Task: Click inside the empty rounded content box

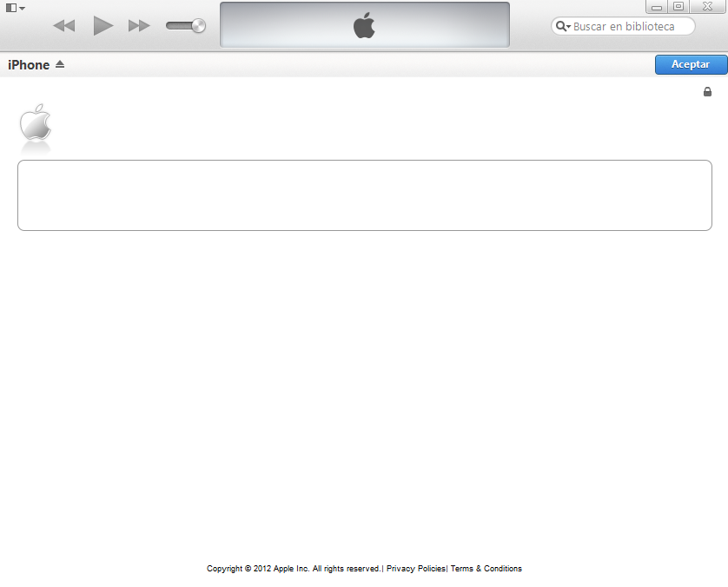Action: click(365, 195)
